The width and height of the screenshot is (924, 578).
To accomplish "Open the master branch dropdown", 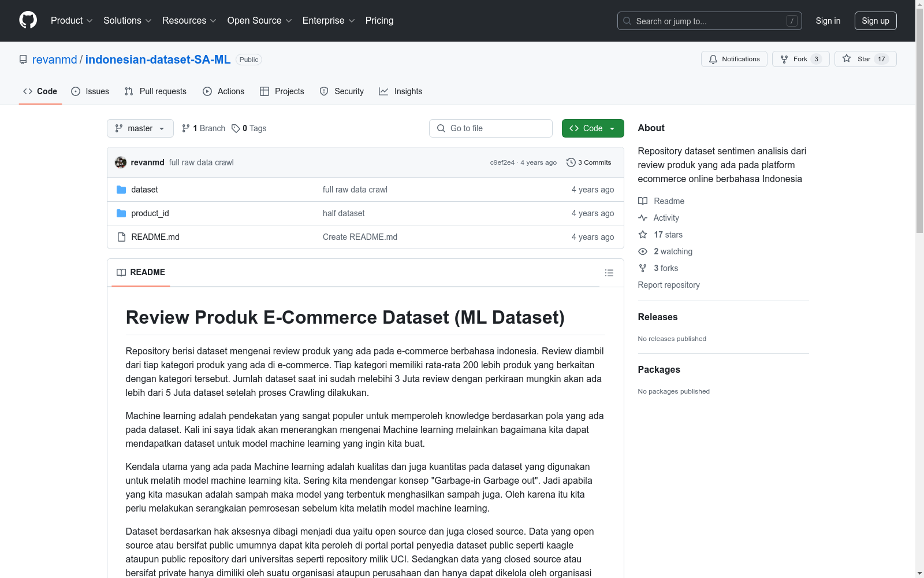I will [x=140, y=128].
